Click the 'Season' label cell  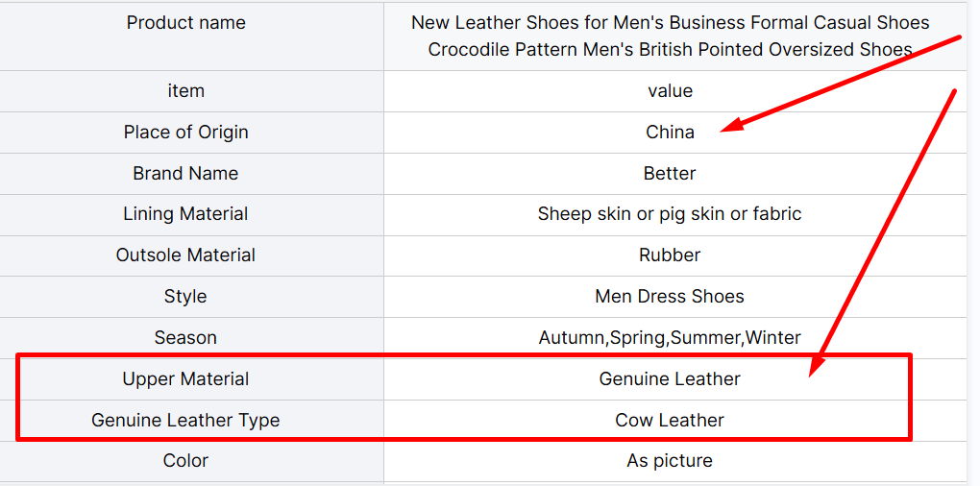click(x=185, y=338)
